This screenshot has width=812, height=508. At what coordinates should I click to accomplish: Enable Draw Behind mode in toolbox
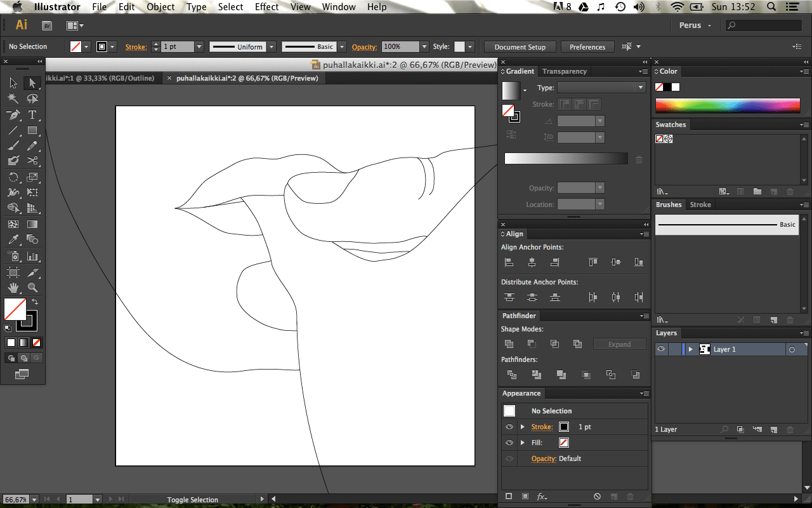(23, 358)
